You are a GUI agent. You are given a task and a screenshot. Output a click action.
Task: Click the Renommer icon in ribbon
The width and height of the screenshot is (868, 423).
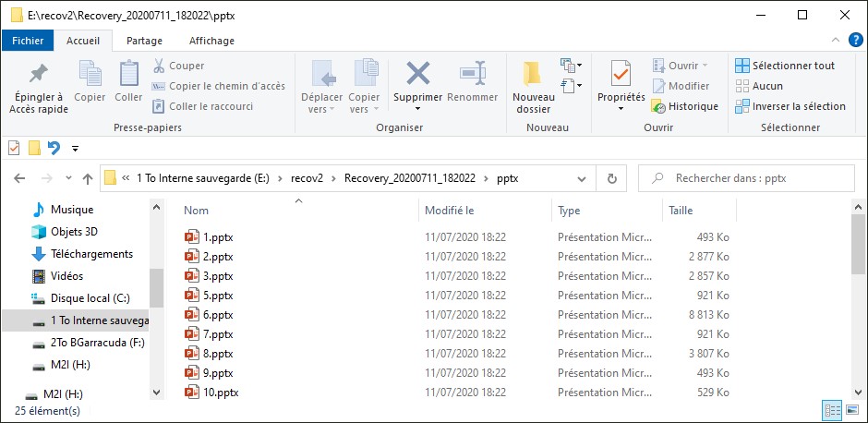[x=472, y=74]
